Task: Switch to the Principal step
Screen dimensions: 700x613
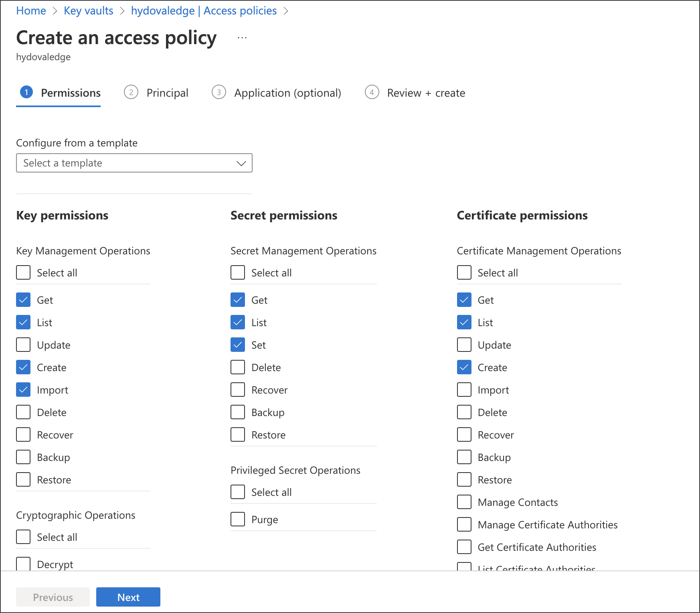Action: click(x=167, y=93)
